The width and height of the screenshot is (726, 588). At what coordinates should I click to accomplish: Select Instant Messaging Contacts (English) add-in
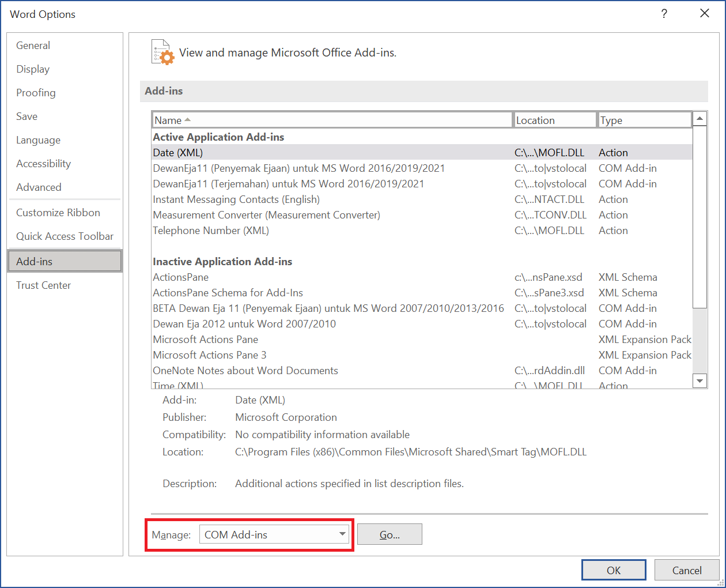point(236,199)
